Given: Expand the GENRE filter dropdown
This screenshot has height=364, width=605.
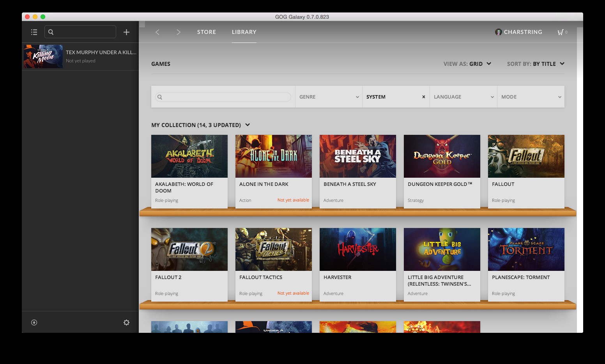Looking at the screenshot, I should pos(329,97).
